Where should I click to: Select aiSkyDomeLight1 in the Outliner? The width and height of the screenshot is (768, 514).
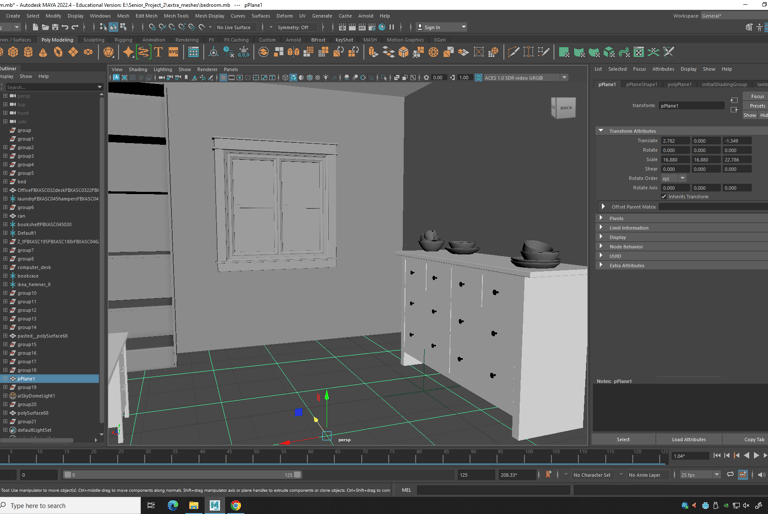pyautogui.click(x=36, y=396)
